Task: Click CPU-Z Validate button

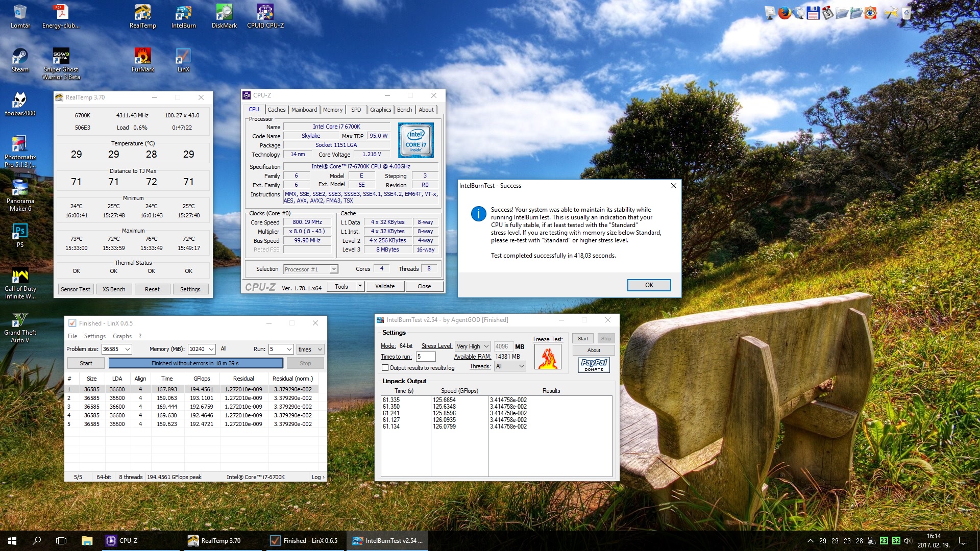Action: [x=385, y=286]
